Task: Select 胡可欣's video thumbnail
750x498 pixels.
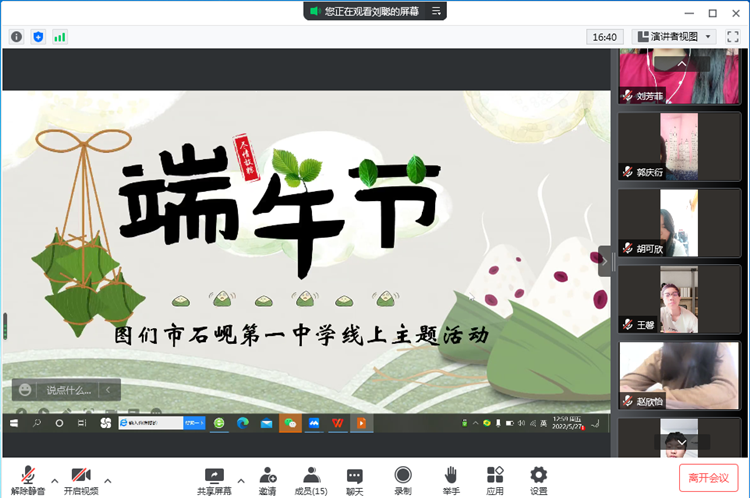Action: tap(679, 223)
